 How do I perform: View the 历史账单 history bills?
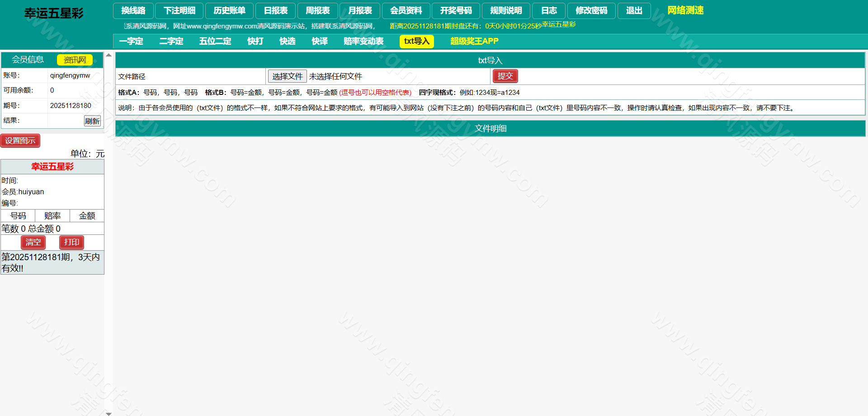pos(230,10)
